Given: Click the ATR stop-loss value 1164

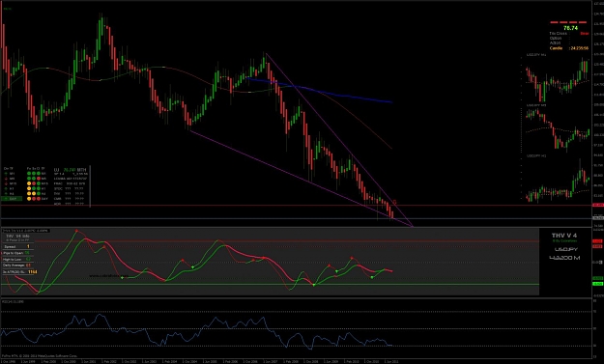Looking at the screenshot, I should 32,271.
